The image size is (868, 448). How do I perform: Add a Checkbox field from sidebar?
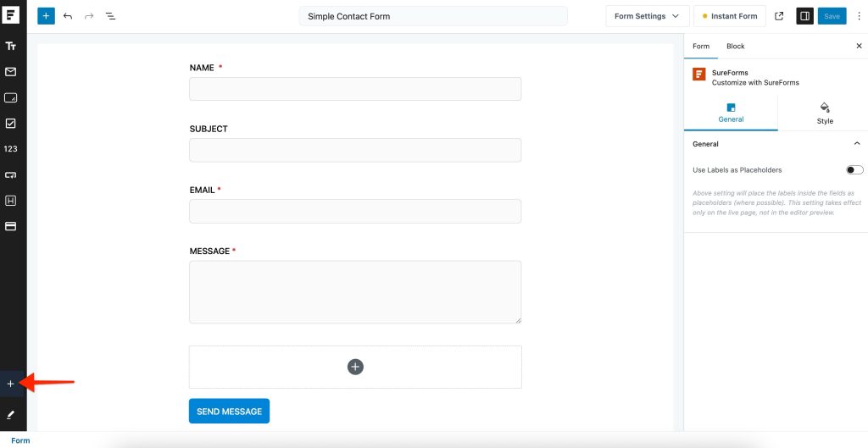tap(10, 124)
